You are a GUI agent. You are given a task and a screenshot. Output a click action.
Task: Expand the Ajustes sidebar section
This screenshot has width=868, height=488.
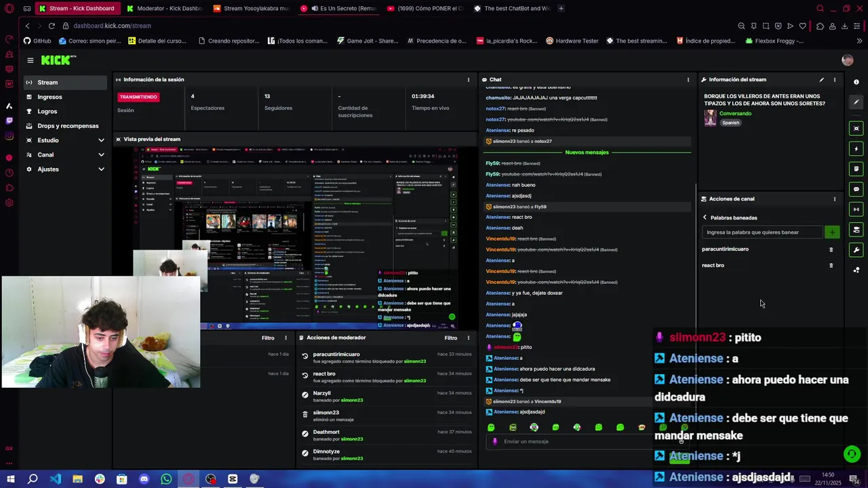point(65,169)
